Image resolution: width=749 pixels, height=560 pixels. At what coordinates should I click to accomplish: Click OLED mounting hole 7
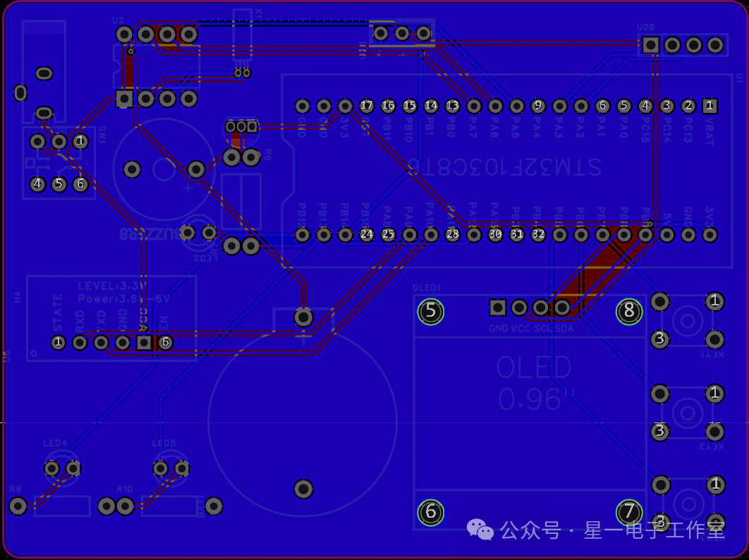click(629, 512)
